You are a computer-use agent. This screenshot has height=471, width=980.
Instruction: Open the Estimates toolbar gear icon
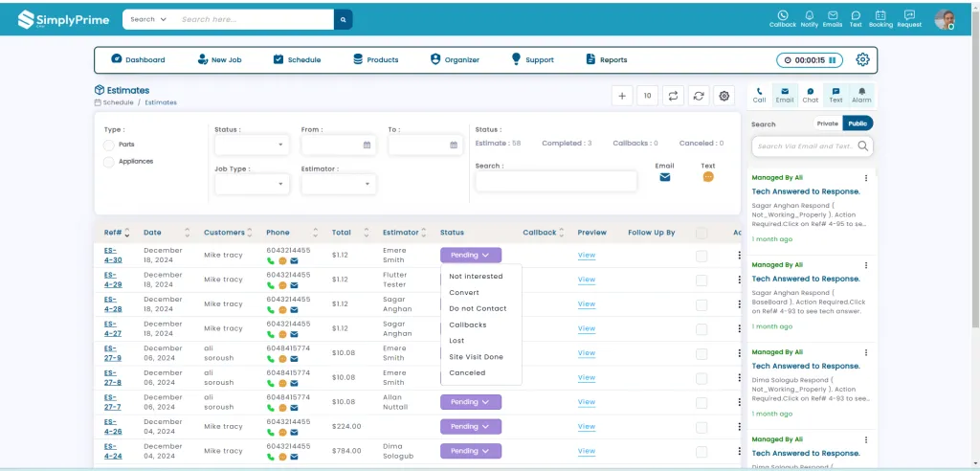tap(724, 96)
